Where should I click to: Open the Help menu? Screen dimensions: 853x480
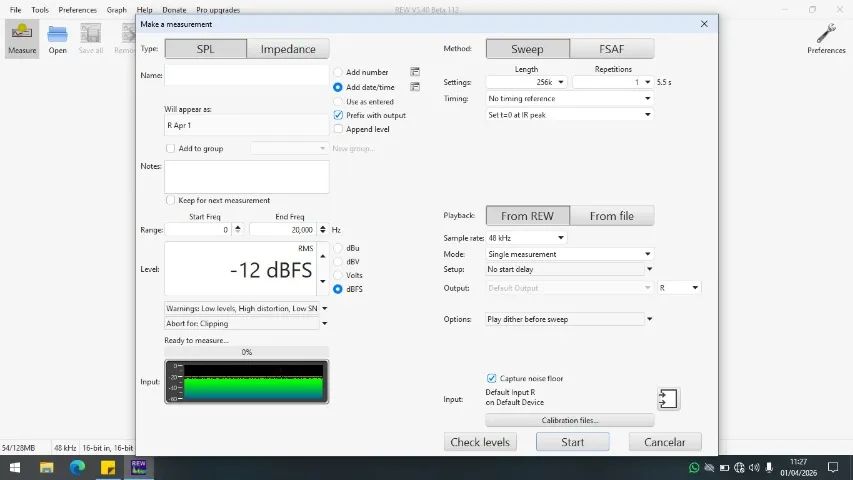coord(144,10)
